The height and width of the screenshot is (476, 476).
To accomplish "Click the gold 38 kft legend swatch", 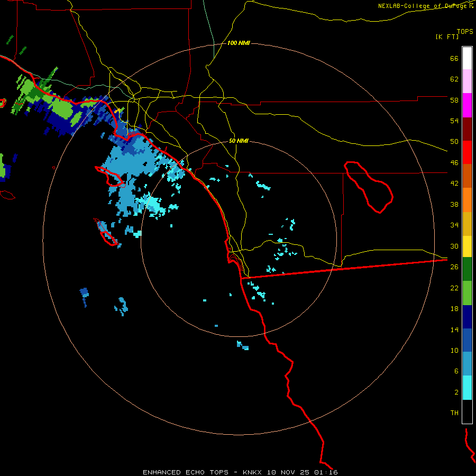I will (467, 224).
